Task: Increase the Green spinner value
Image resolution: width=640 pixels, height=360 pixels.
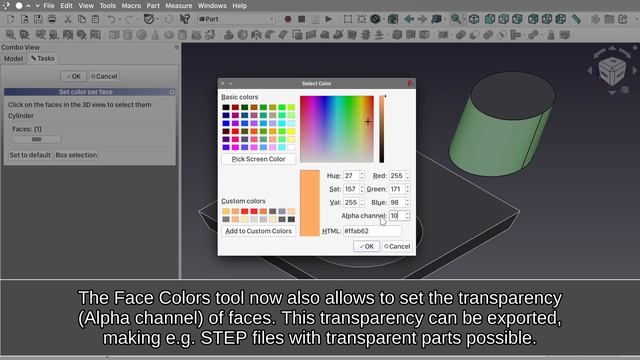Action: (407, 187)
